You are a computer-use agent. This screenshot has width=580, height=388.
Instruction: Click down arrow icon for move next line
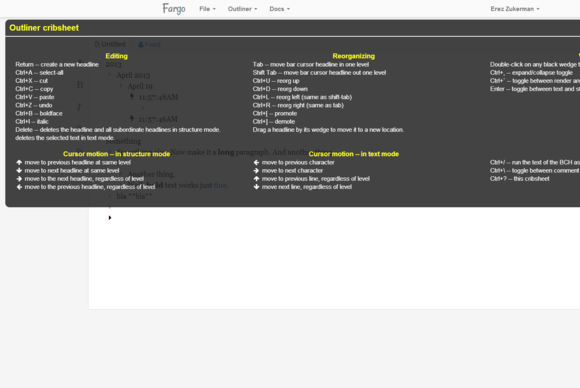256,186
